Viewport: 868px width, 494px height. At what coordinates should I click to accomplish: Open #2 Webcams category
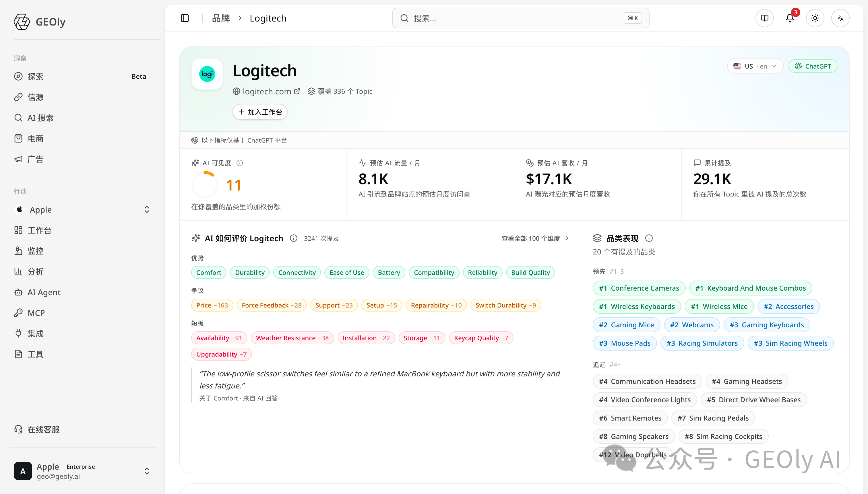click(x=692, y=325)
